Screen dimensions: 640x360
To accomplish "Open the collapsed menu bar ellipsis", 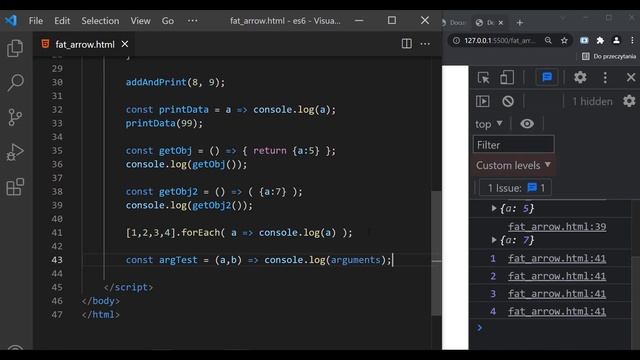I will click(x=192, y=20).
